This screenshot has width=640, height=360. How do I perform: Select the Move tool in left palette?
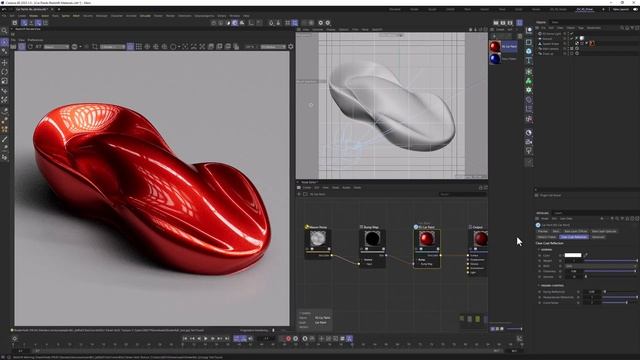[x=4, y=62]
